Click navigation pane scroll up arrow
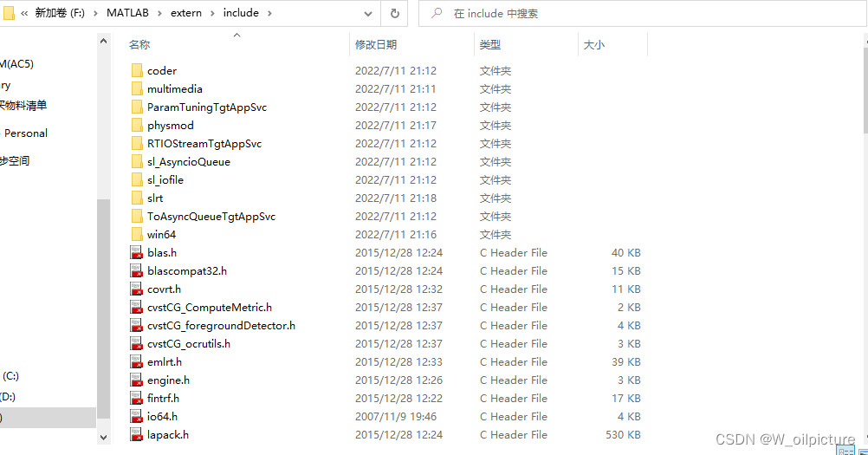 point(103,41)
